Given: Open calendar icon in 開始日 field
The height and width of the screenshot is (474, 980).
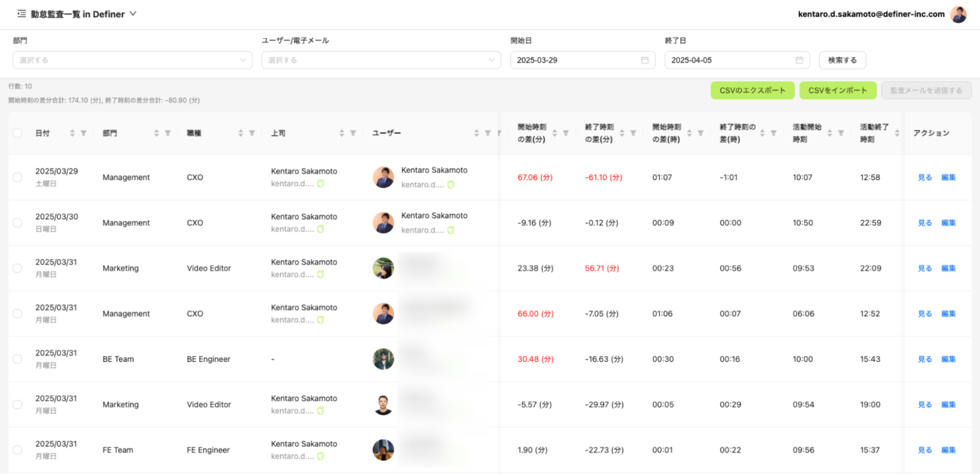Looking at the screenshot, I should pos(645,60).
